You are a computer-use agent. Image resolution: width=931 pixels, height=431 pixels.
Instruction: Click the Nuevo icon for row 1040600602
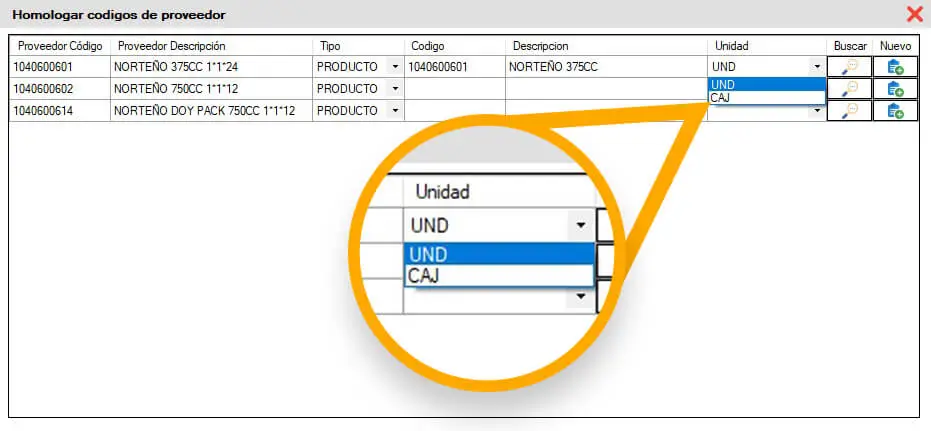pyautogui.click(x=895, y=89)
